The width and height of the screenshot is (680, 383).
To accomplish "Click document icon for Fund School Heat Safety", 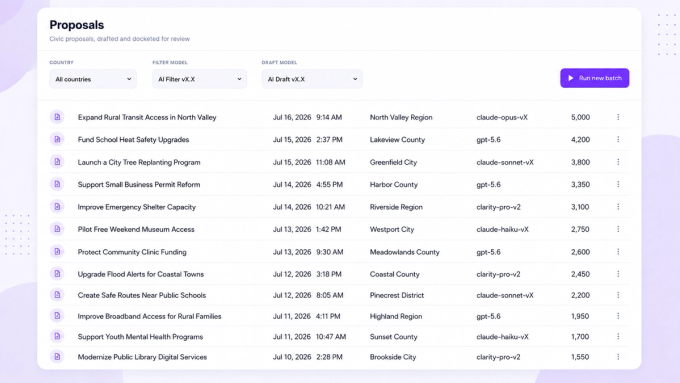I will click(x=57, y=139).
